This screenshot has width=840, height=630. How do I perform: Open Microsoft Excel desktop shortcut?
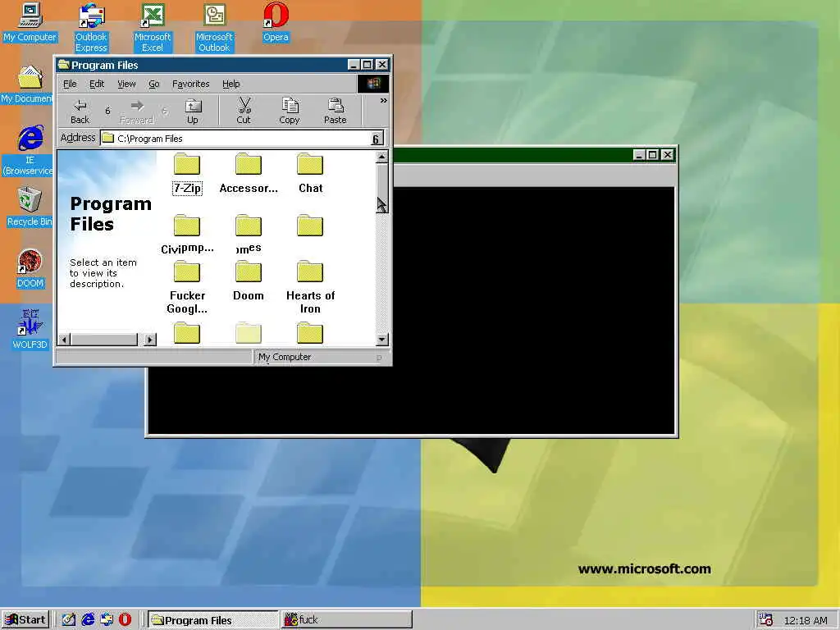point(153,28)
